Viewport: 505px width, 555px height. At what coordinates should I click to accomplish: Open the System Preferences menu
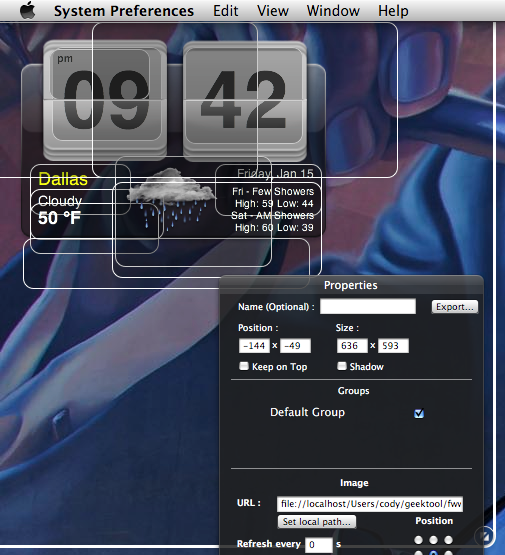[124, 11]
